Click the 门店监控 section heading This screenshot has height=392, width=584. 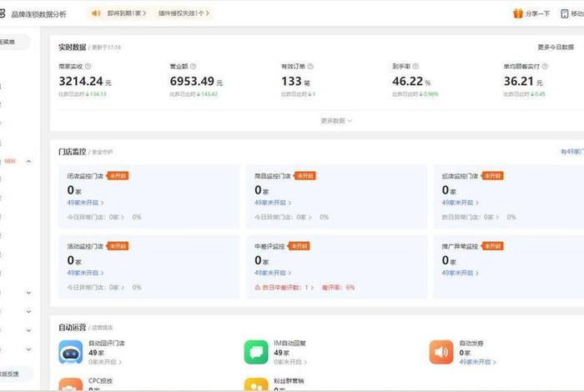73,152
